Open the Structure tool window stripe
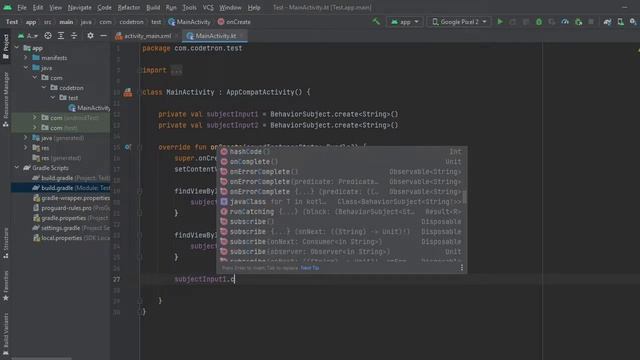 pyautogui.click(x=6, y=243)
